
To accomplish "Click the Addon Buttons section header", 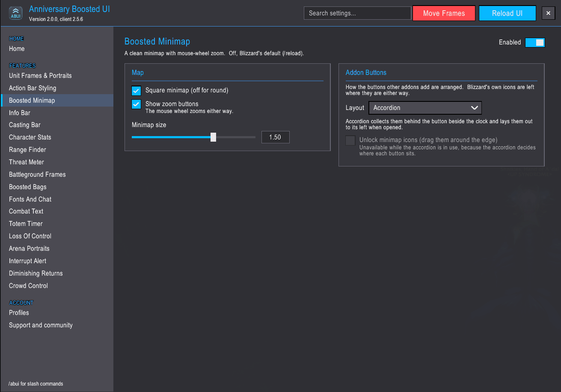I will click(x=366, y=73).
